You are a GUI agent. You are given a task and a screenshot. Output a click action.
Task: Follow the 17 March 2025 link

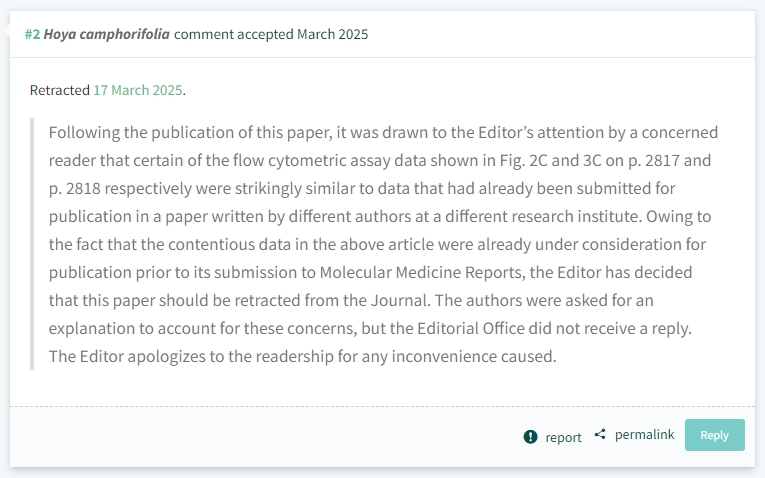[x=138, y=90]
